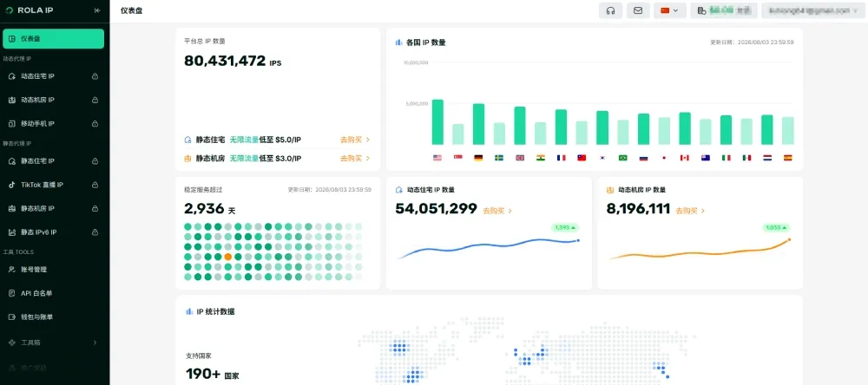The width and height of the screenshot is (868, 385).
Task: Open API 白名单 sidebar item
Action: [53, 293]
